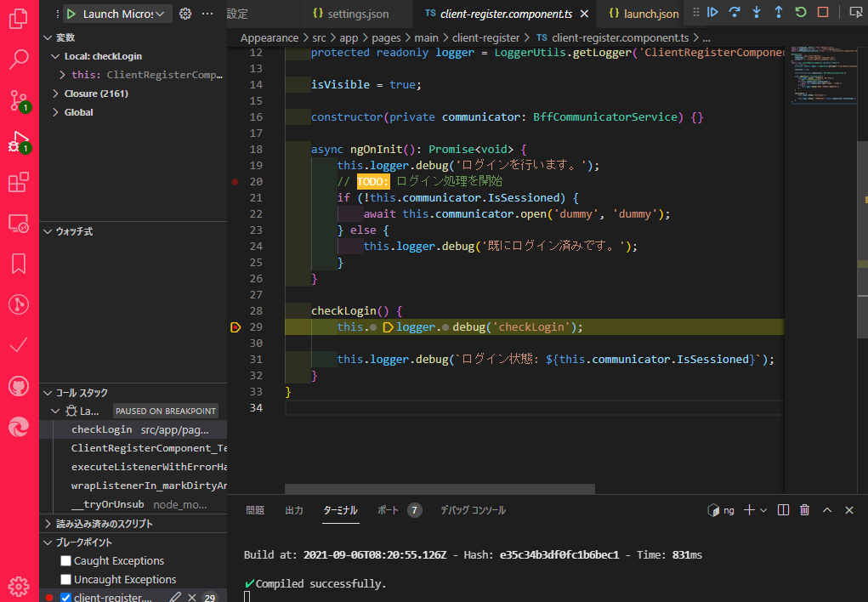Enable the Uncaught Exceptions breakpoint
This screenshot has height=602, width=868.
[65, 579]
